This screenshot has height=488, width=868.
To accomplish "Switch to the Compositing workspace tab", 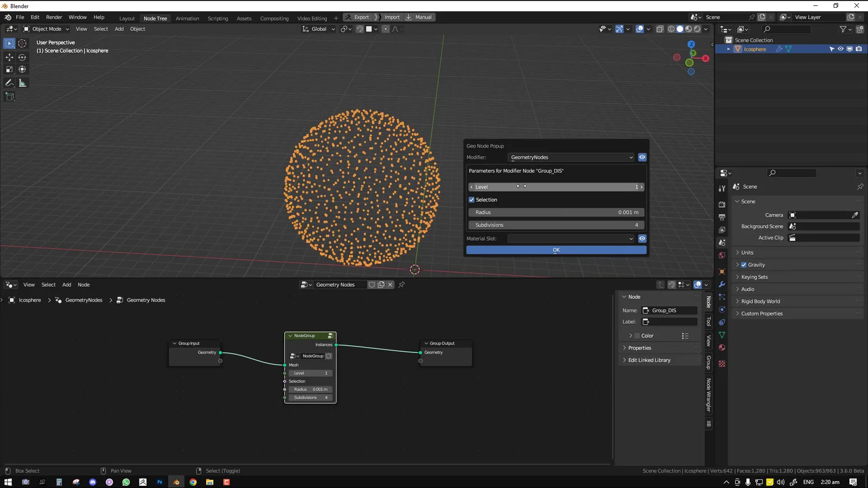I will tap(274, 18).
